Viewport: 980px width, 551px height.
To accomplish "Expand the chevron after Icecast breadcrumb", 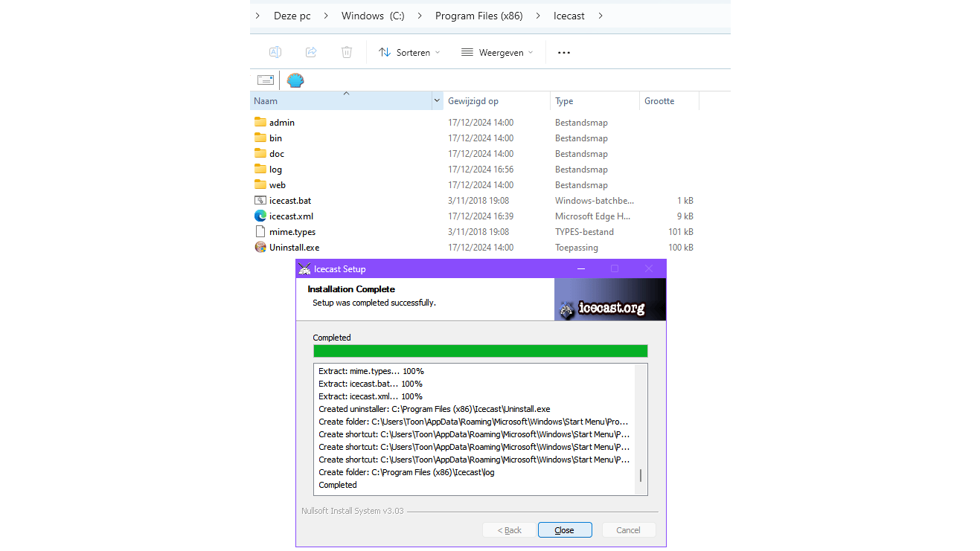I will pyautogui.click(x=601, y=16).
